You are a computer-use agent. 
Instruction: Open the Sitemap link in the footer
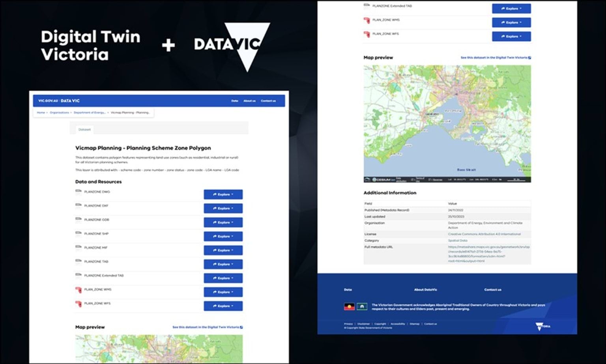pyautogui.click(x=414, y=324)
